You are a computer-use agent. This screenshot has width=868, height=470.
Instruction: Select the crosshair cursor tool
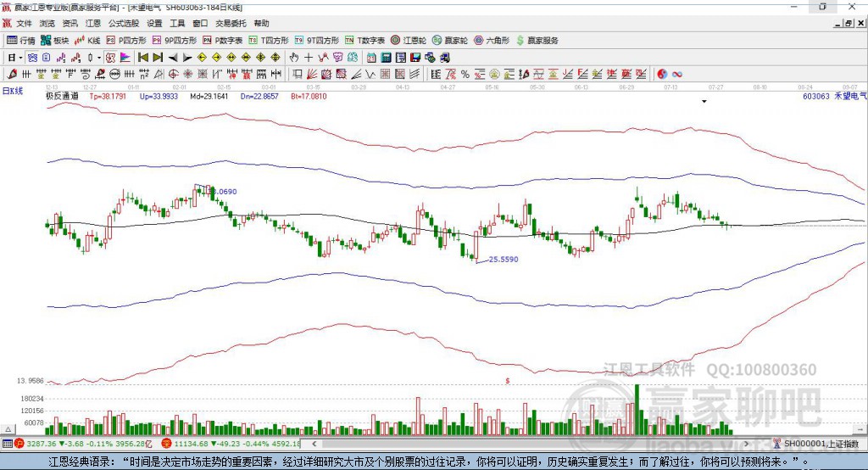coord(309,58)
